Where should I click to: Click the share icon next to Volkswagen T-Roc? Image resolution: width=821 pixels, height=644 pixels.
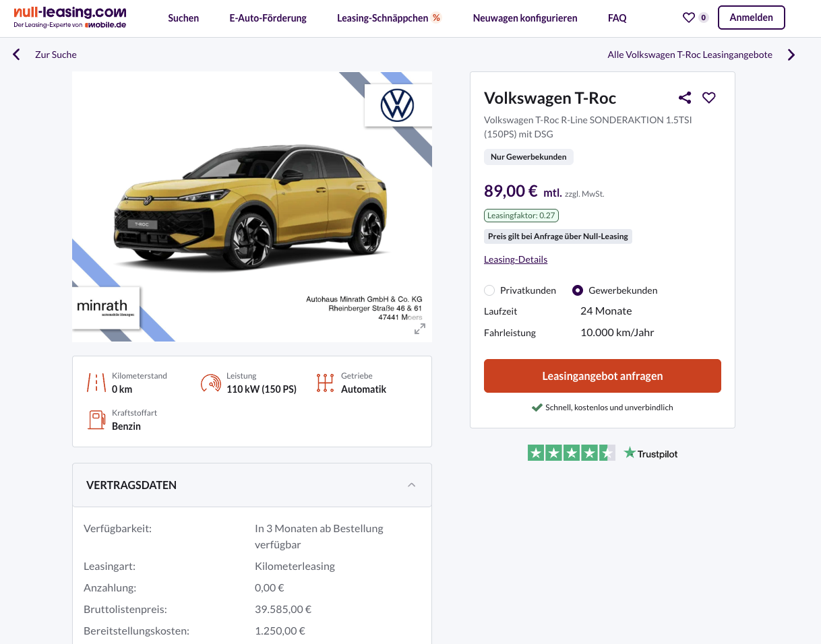click(x=685, y=98)
